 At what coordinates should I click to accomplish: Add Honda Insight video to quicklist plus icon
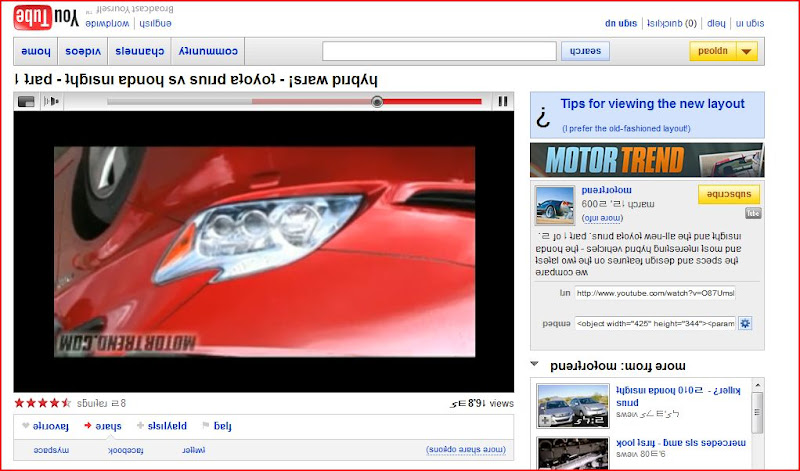click(x=545, y=421)
